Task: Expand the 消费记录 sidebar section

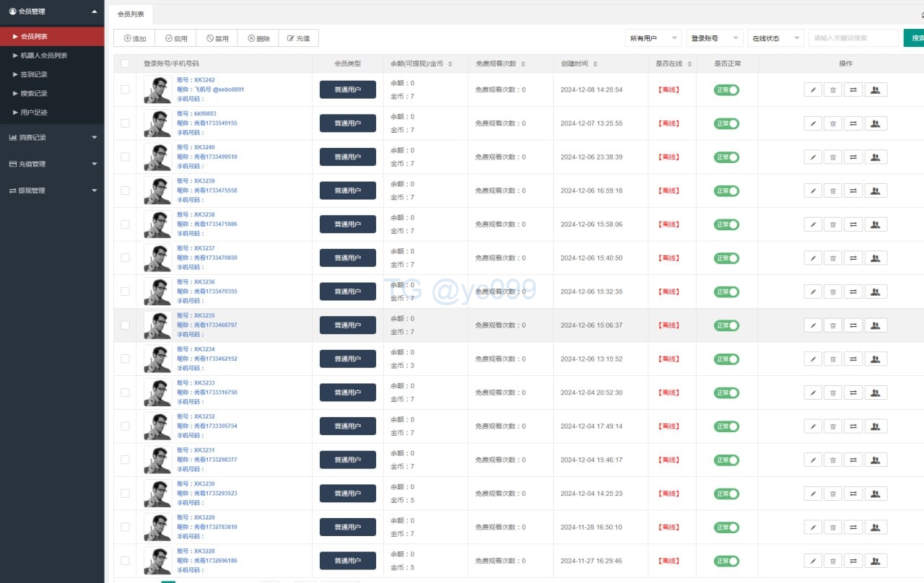Action: (x=53, y=137)
